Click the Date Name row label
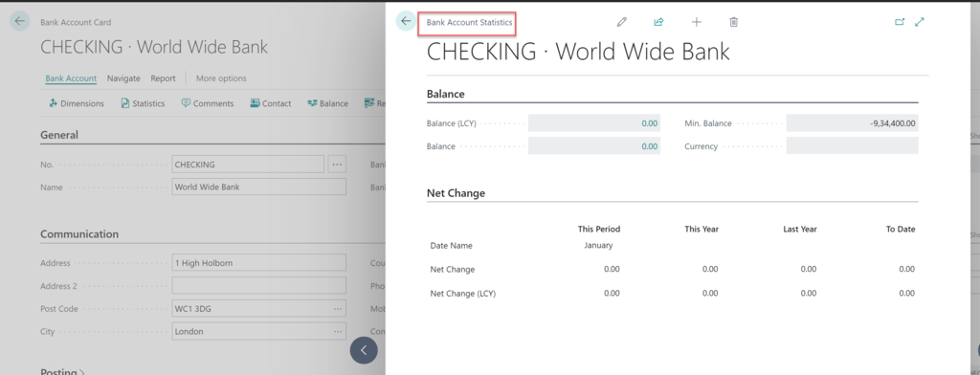This screenshot has height=375, width=980. point(452,245)
